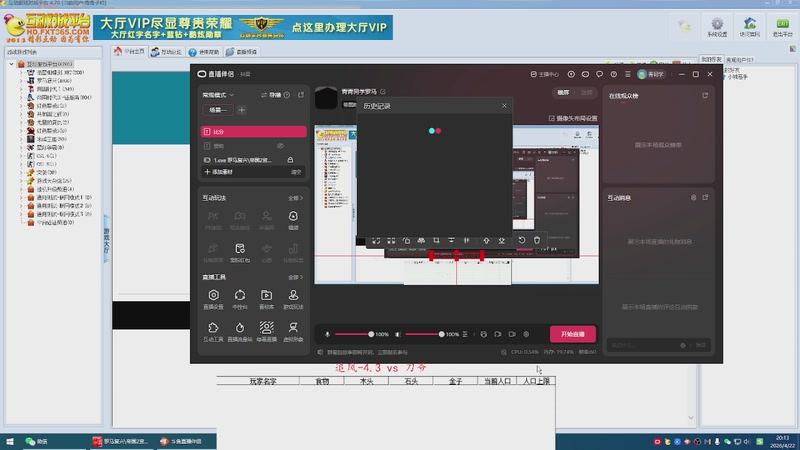800x450 pixels.
Task: Expand 全部 next to 直播工具
Action: tap(295, 277)
